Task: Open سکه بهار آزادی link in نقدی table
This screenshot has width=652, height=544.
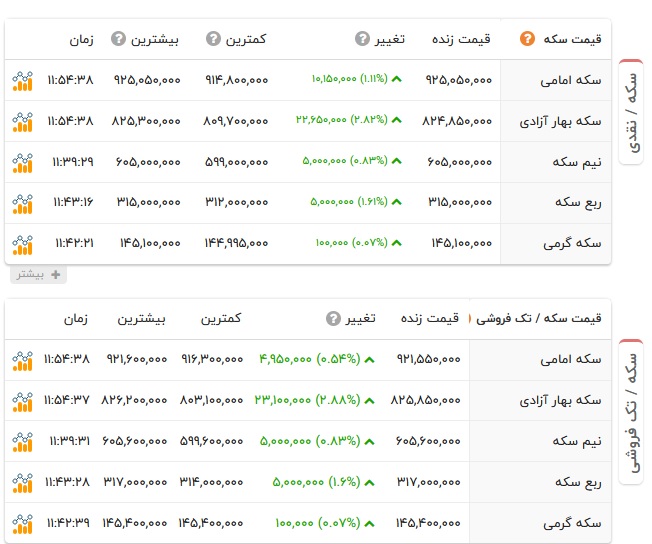Action: click(560, 121)
